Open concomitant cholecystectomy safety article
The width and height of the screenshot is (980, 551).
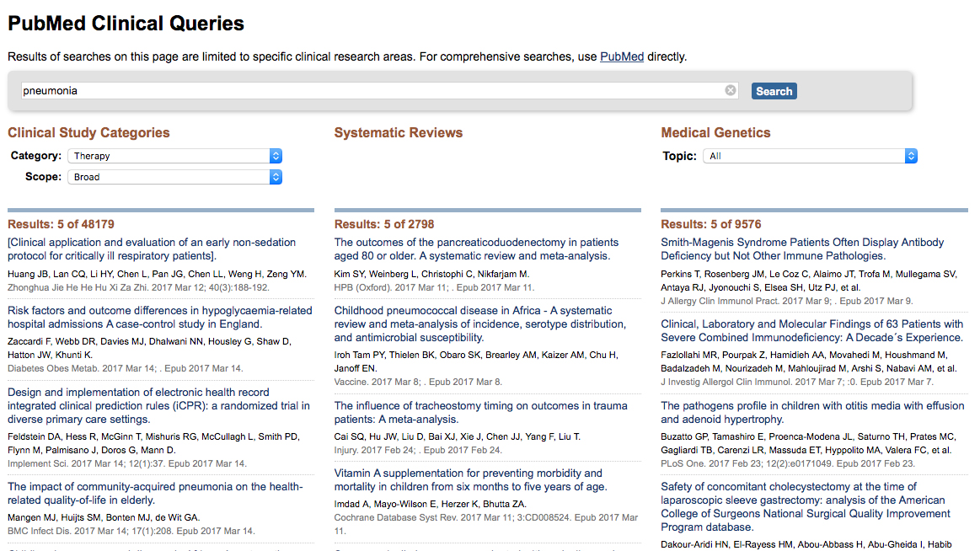[x=806, y=506]
